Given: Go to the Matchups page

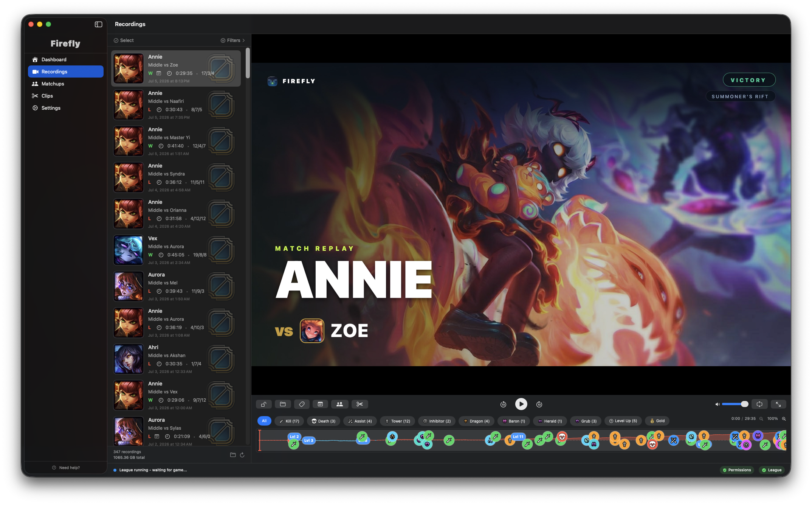Looking at the screenshot, I should [x=66, y=84].
